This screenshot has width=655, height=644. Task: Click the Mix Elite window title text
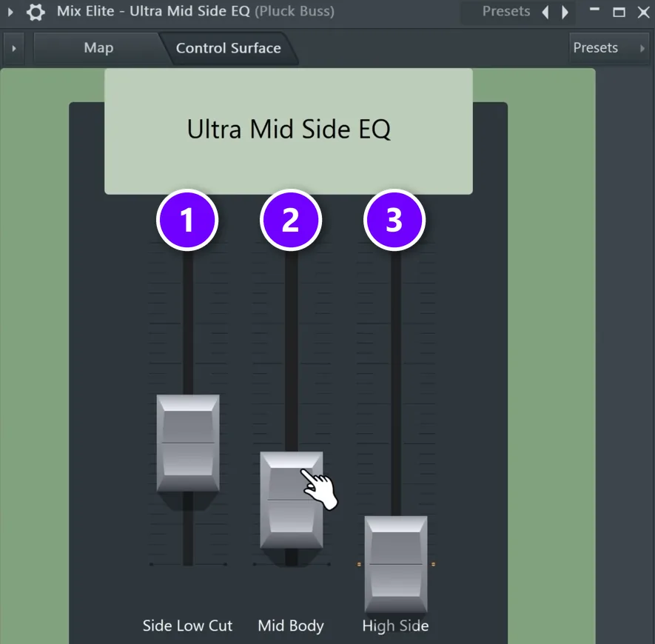click(195, 11)
